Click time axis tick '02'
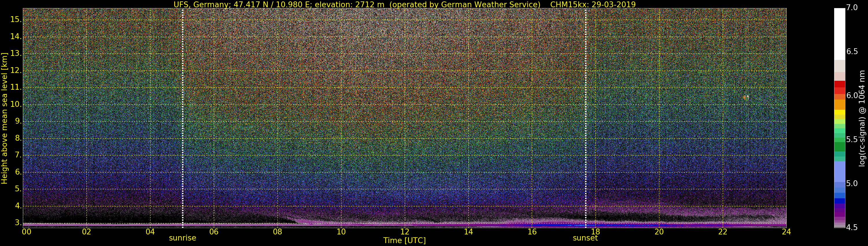This screenshot has width=868, height=246. click(87, 232)
